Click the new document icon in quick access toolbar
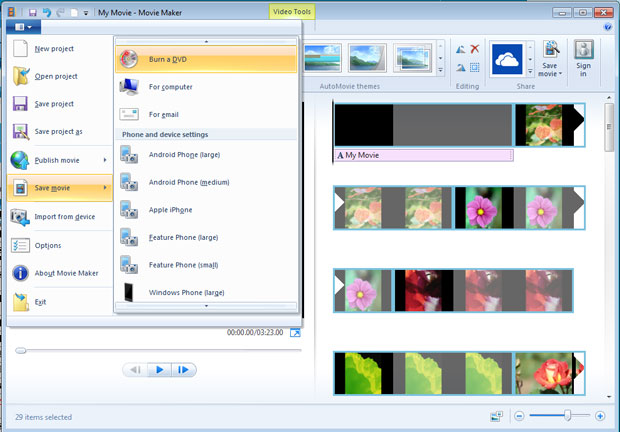The width and height of the screenshot is (620, 432). tap(74, 13)
